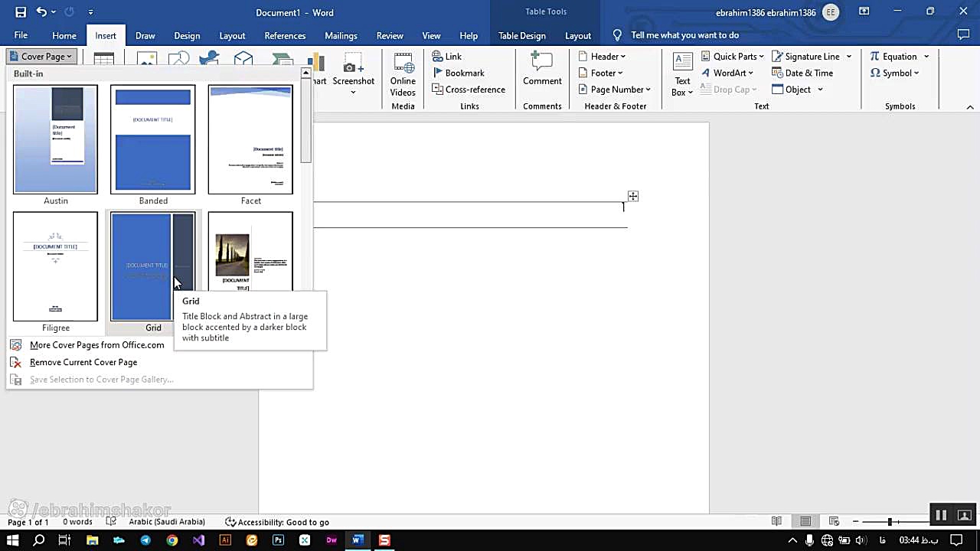Click the table move handle

click(633, 197)
